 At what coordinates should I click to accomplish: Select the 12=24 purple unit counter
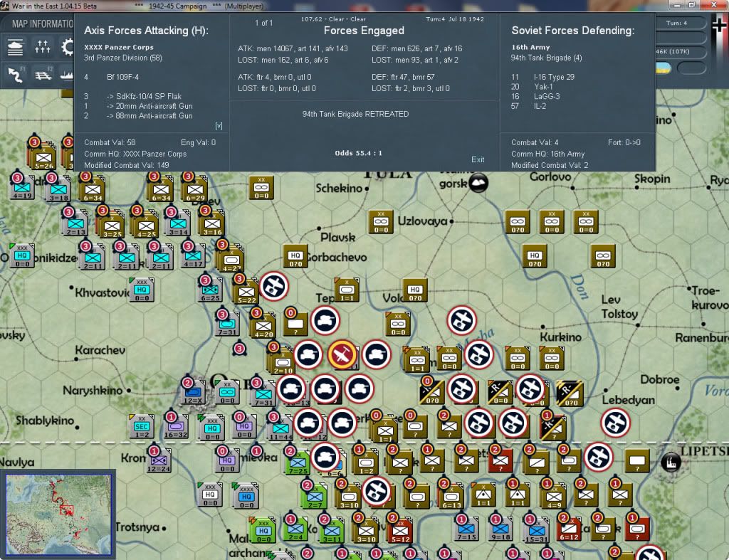tap(159, 462)
